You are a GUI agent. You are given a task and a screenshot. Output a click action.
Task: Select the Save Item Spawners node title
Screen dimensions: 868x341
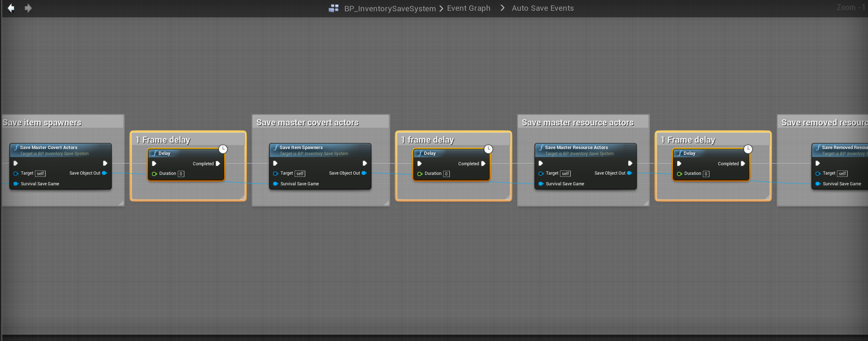coord(301,147)
